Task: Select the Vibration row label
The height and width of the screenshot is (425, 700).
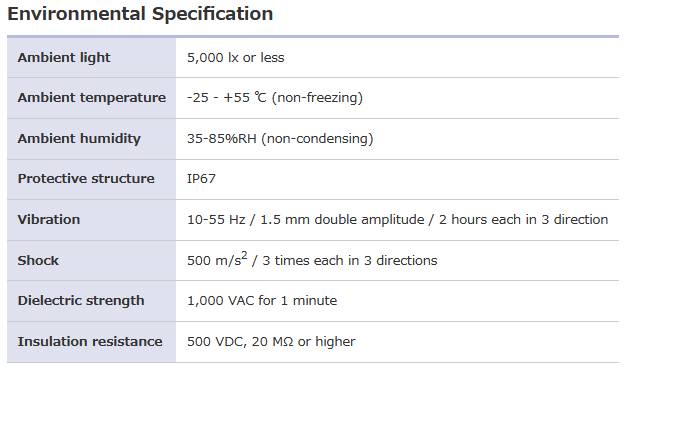Action: pos(49,220)
